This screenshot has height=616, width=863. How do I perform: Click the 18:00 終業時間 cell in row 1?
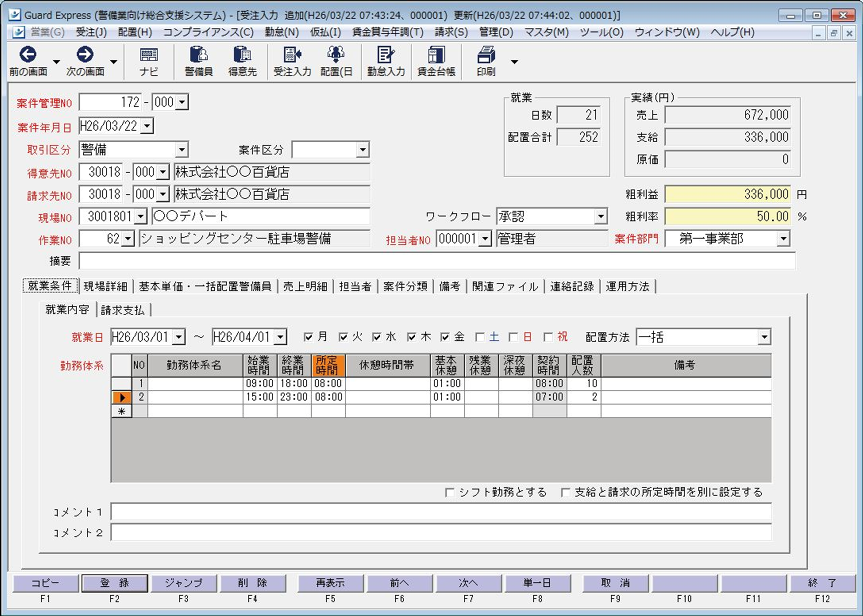coord(294,384)
